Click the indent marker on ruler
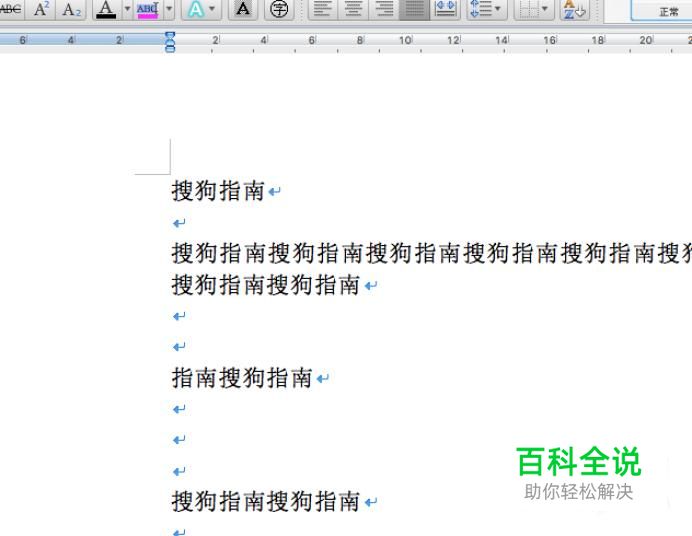The height and width of the screenshot is (536, 692). pyautogui.click(x=170, y=42)
